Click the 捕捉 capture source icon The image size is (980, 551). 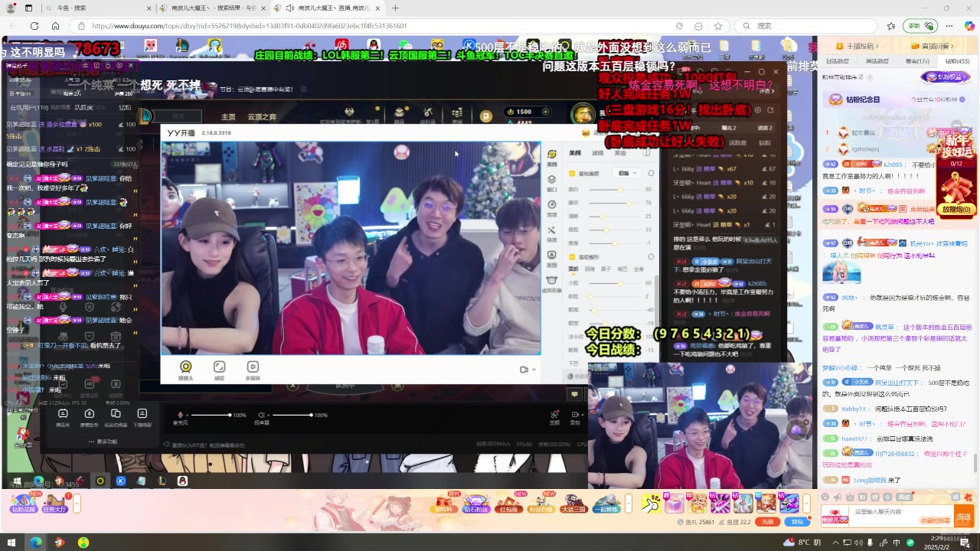(219, 370)
